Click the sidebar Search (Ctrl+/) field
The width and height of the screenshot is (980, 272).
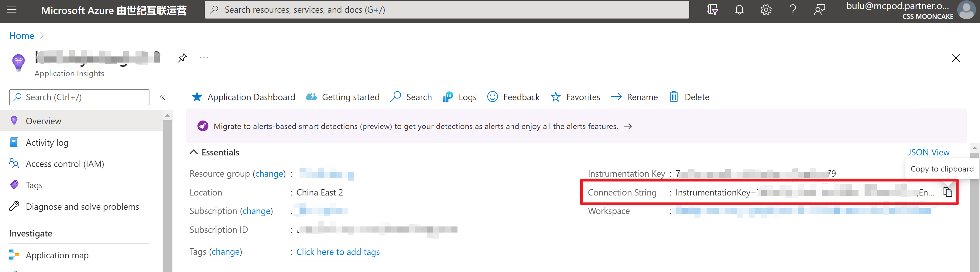[x=79, y=97]
